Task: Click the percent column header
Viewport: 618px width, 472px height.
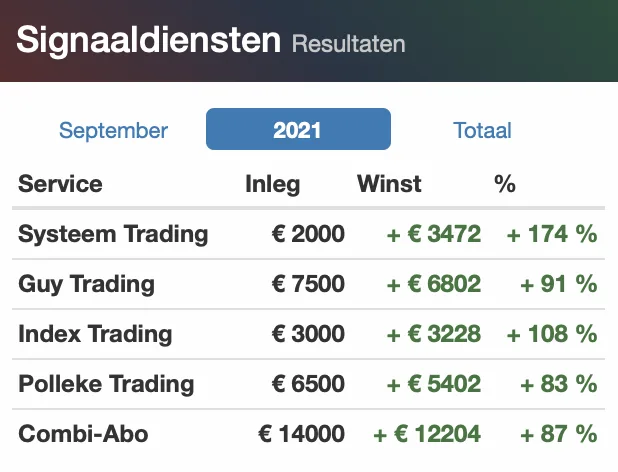Action: (505, 184)
